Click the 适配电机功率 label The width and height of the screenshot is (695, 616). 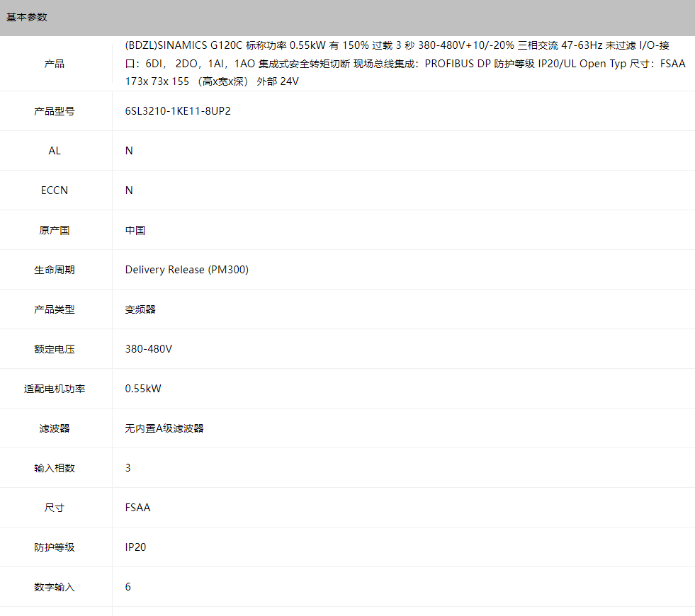[55, 389]
